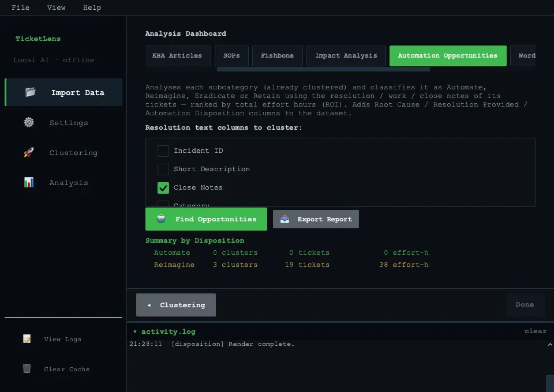The width and height of the screenshot is (554, 392).
Task: Open Analysis in the sidebar
Action: [63, 182]
